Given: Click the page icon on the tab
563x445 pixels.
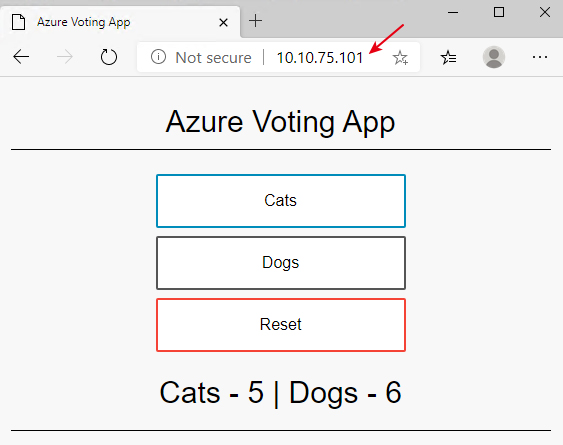Looking at the screenshot, I should [x=18, y=22].
